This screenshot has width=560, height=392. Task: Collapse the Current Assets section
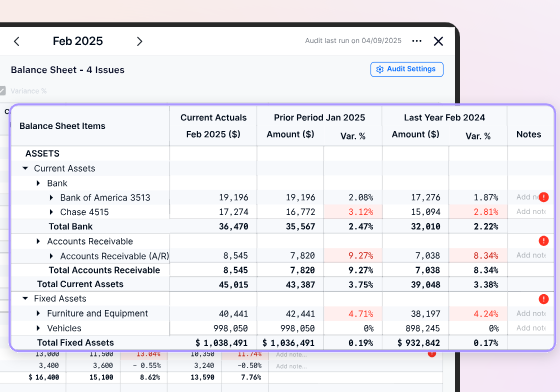click(25, 168)
